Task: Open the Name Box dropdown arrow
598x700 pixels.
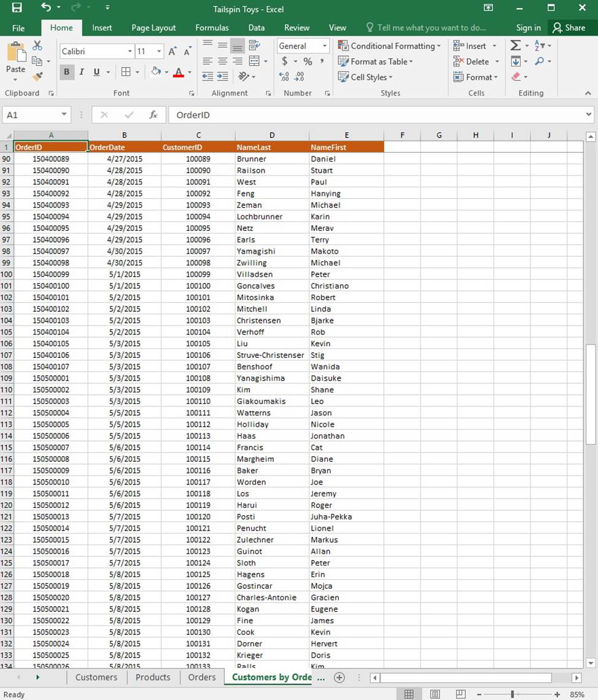Action: [64, 115]
